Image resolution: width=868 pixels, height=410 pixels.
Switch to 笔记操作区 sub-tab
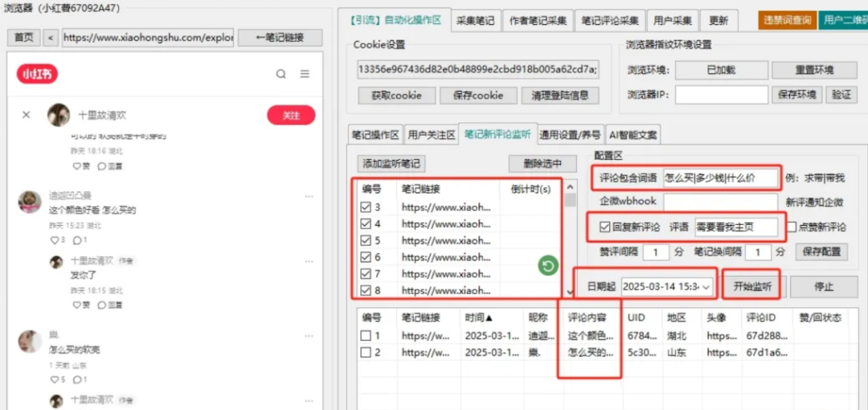point(375,134)
